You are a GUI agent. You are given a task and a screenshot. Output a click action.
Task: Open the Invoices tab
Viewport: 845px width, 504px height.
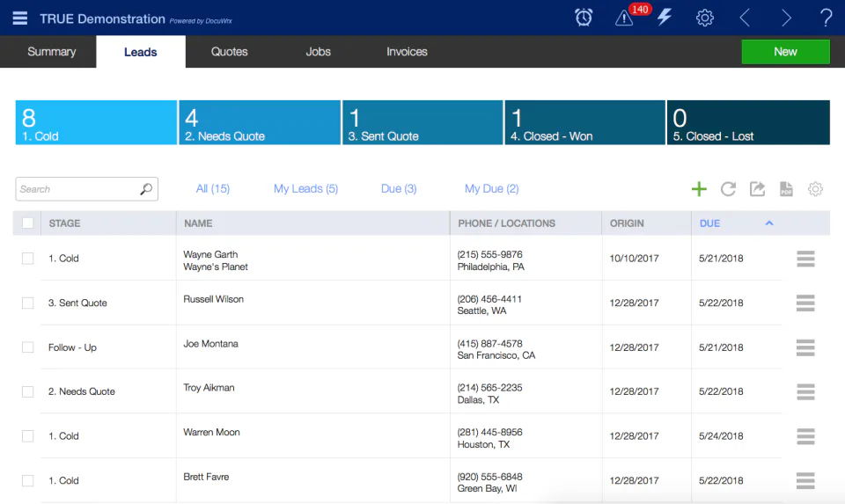(407, 52)
